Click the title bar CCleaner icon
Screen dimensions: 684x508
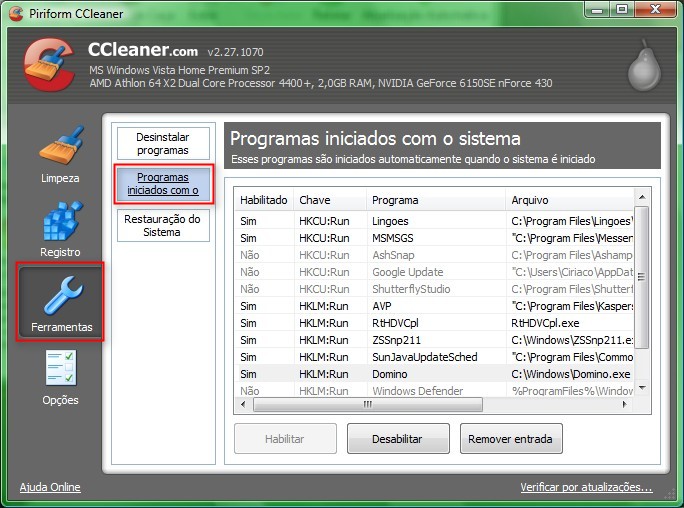[16, 14]
